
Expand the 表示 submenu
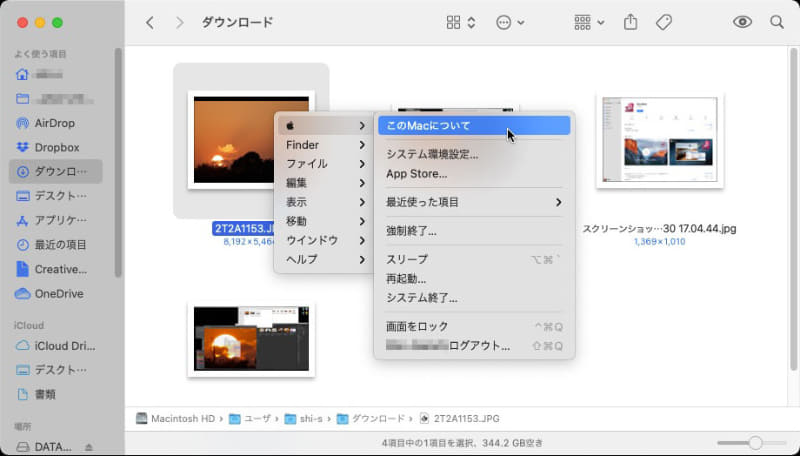click(326, 202)
